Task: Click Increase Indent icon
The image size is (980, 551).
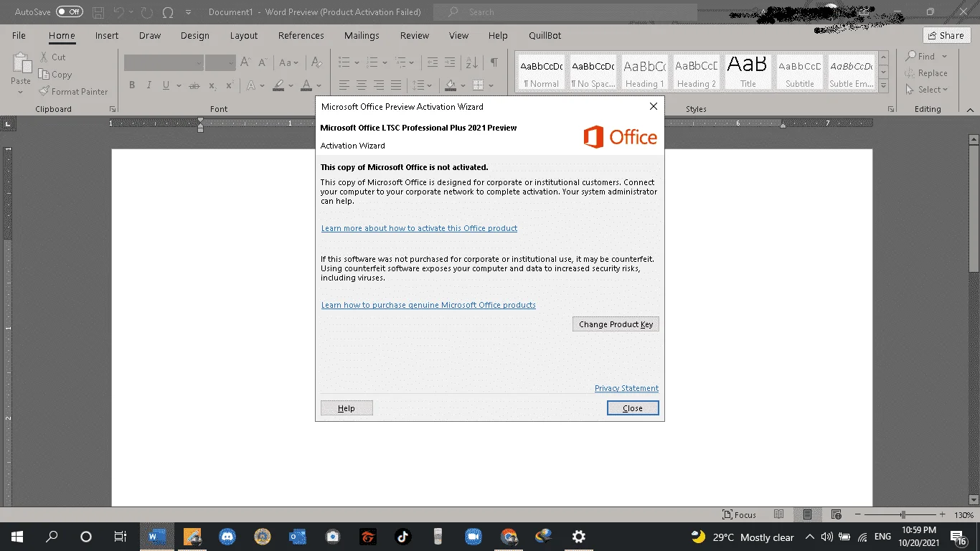Action: point(449,63)
